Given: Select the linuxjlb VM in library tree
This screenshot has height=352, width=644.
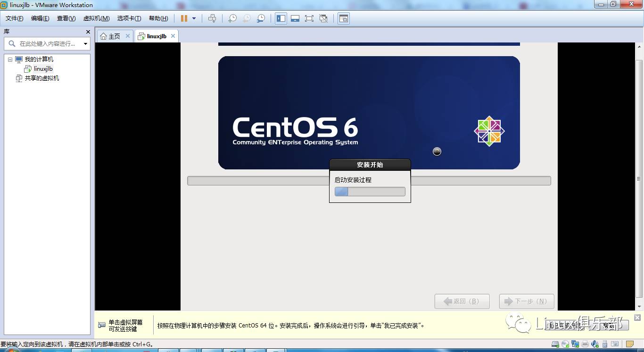Looking at the screenshot, I should point(43,69).
